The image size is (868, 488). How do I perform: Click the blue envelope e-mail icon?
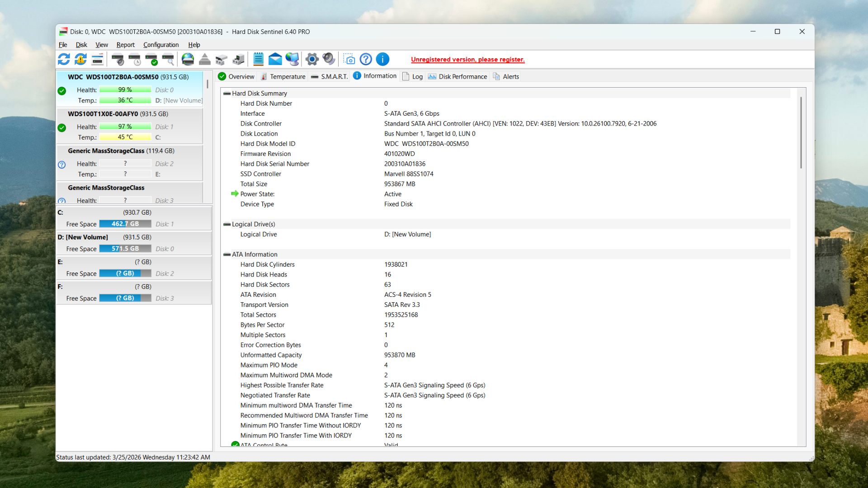[275, 59]
